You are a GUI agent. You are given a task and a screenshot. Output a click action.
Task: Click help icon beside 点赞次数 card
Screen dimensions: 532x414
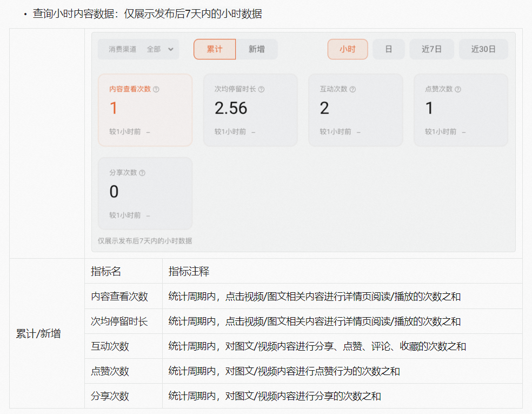458,89
